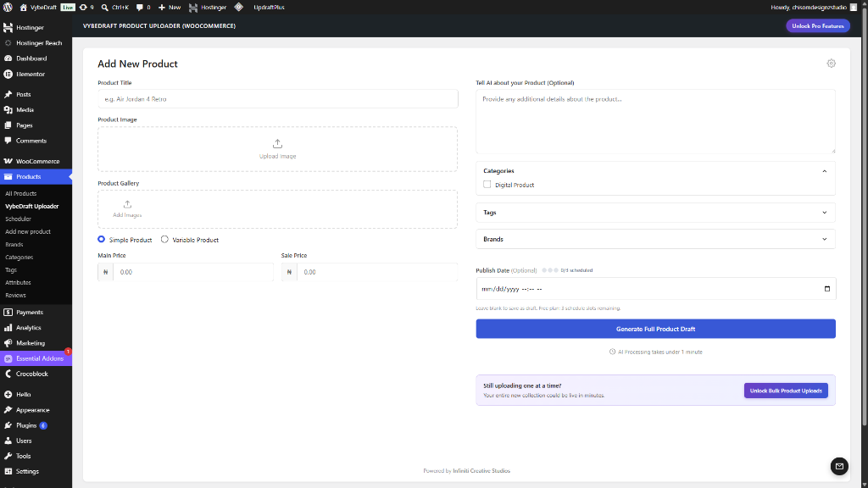
Task: Check the Digital Product category checkbox
Action: [x=487, y=184]
